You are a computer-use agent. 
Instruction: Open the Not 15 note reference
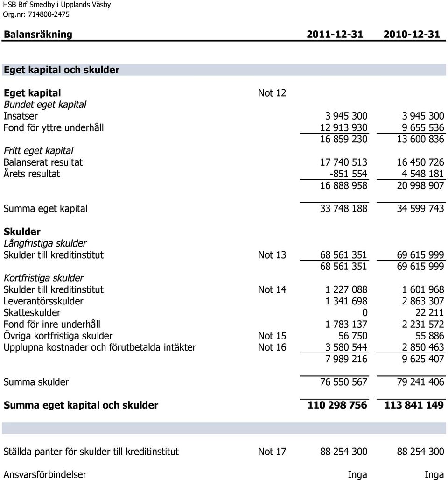pyautogui.click(x=272, y=336)
